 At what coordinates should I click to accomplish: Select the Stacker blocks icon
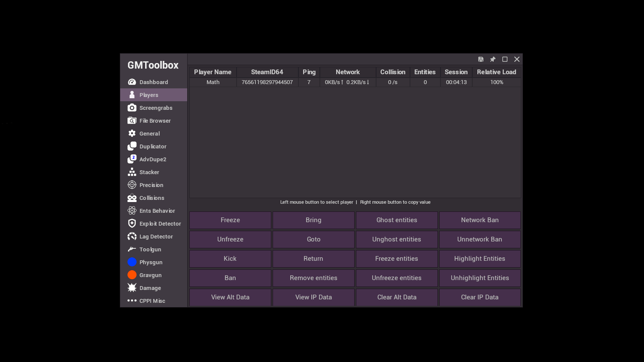(x=132, y=172)
